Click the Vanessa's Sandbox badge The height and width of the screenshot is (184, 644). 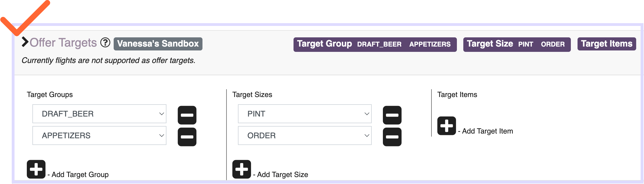click(158, 44)
